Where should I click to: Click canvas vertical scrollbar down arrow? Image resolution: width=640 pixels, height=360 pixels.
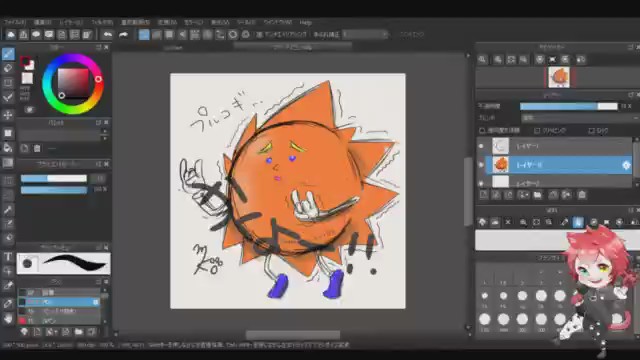[x=468, y=327]
